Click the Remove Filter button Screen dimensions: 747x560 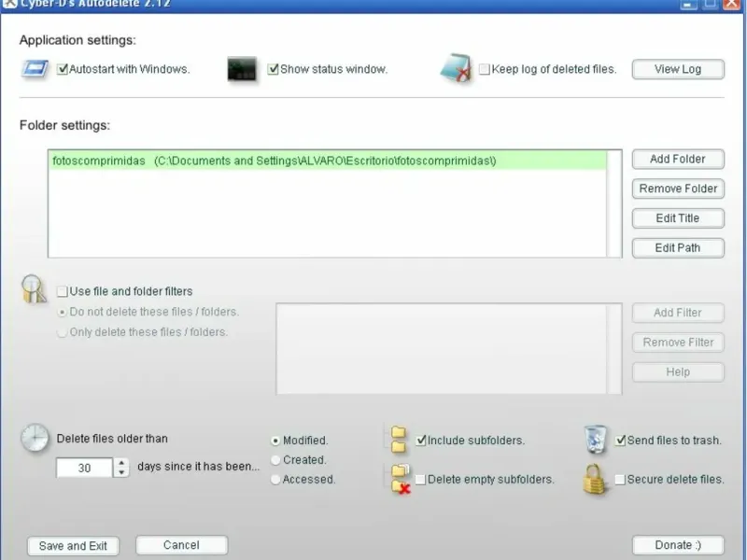click(x=678, y=342)
